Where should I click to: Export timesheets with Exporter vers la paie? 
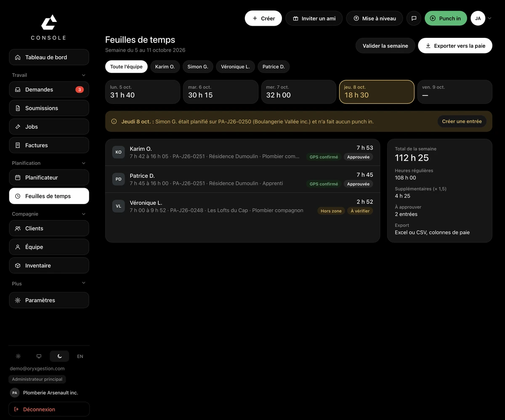coord(455,46)
